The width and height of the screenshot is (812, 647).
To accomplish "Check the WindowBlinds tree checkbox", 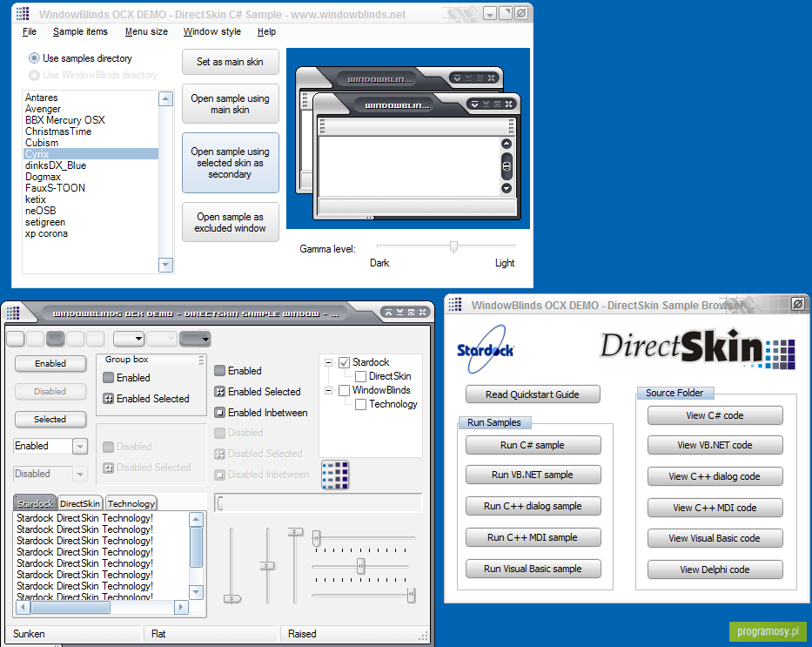I will [x=345, y=391].
